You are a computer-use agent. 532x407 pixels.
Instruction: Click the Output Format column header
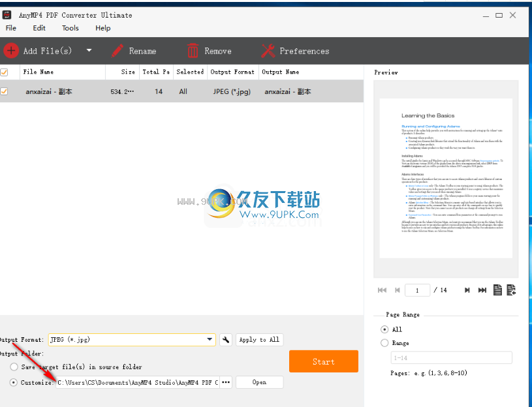[x=233, y=72]
